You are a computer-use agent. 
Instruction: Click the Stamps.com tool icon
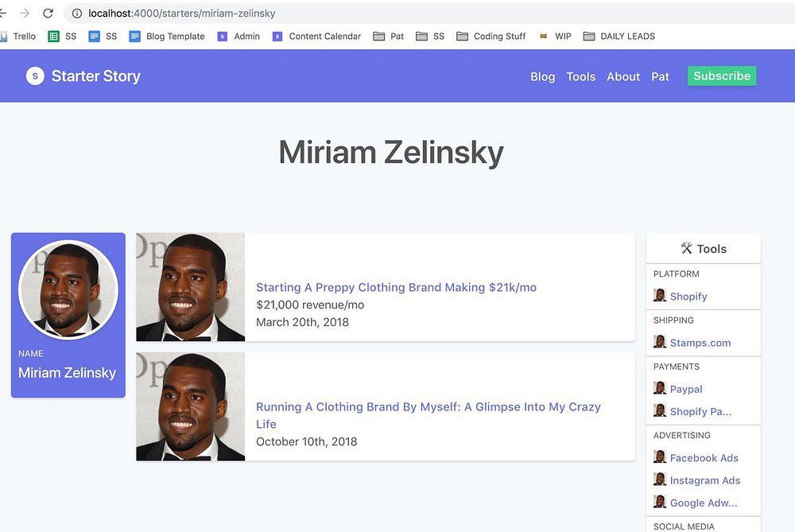pos(660,341)
